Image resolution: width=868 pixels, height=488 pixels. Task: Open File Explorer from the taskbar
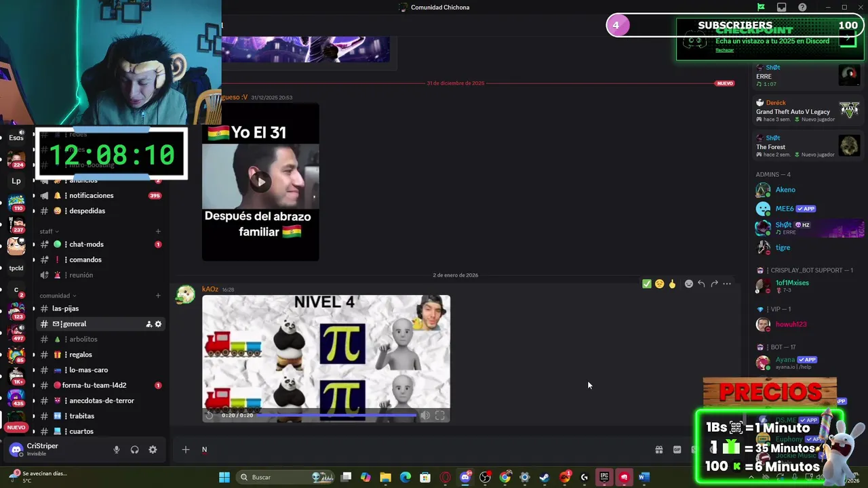(x=385, y=477)
